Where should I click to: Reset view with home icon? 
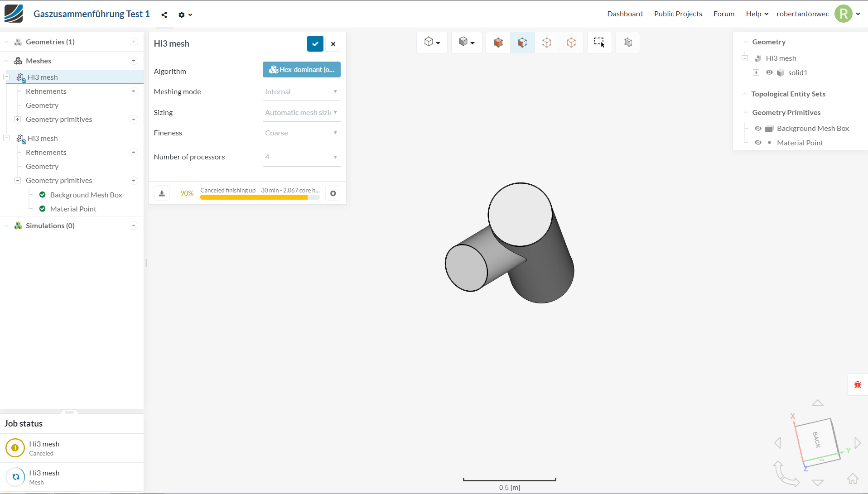point(853,479)
